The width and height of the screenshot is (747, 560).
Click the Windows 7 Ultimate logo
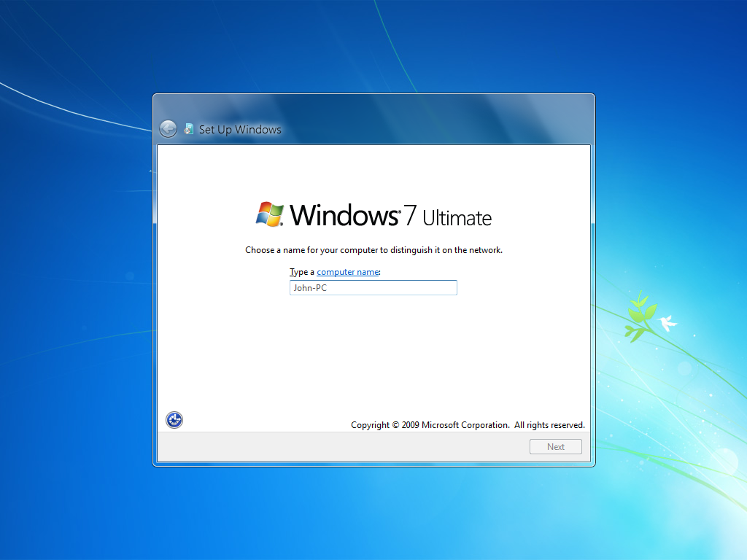click(373, 215)
